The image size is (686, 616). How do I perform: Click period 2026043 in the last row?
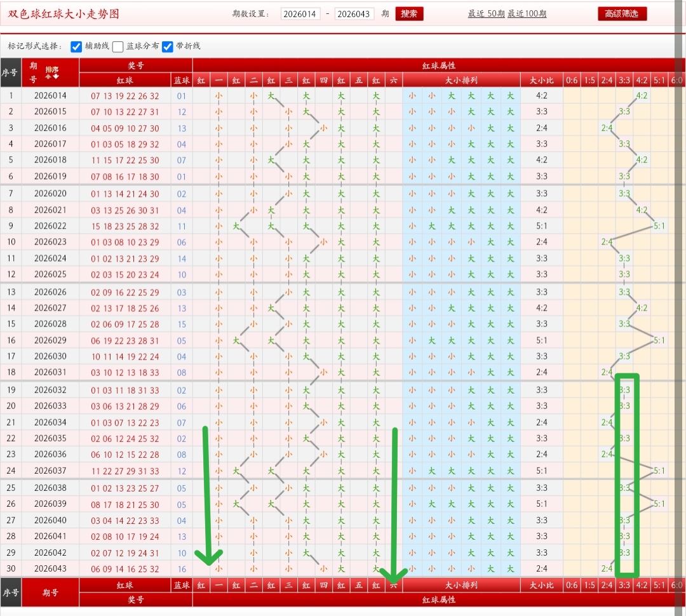pos(50,569)
